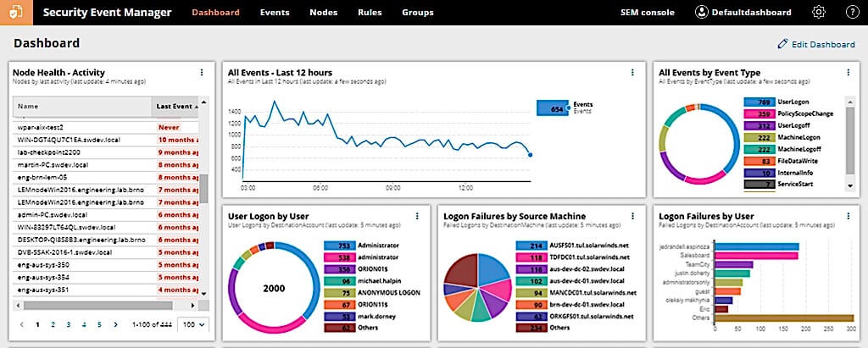The height and width of the screenshot is (348, 868).
Task: Click the Edit Dashboard link
Action: pos(823,44)
